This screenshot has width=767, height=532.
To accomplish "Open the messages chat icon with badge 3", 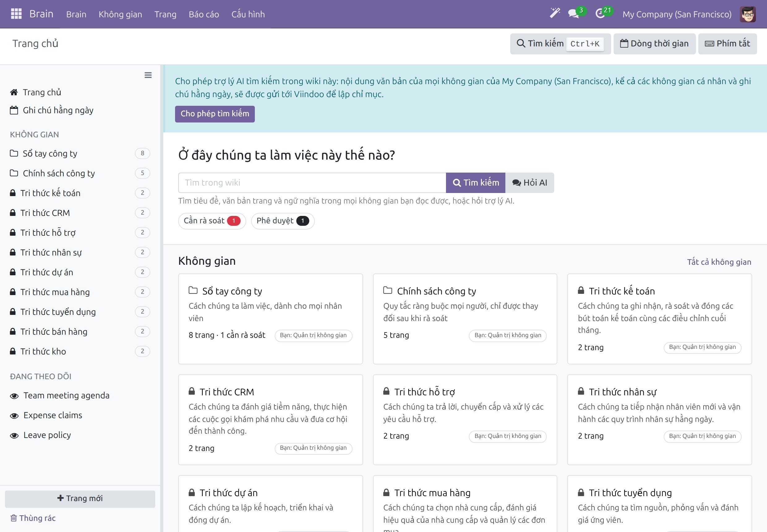I will coord(574,14).
